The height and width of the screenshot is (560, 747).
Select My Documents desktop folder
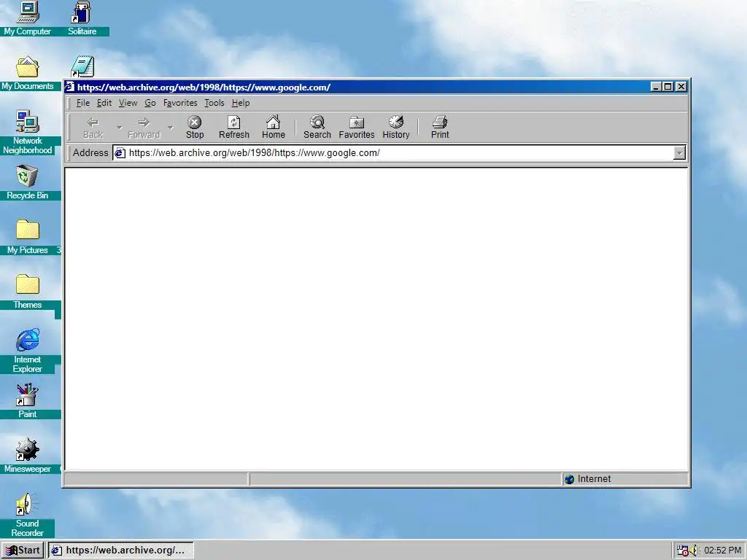tap(28, 74)
